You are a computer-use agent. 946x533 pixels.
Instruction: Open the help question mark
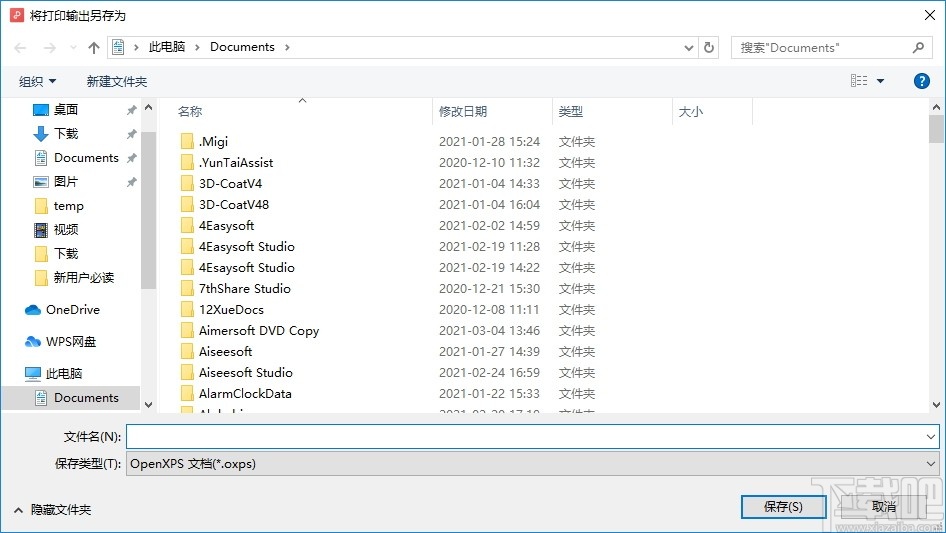click(x=921, y=81)
